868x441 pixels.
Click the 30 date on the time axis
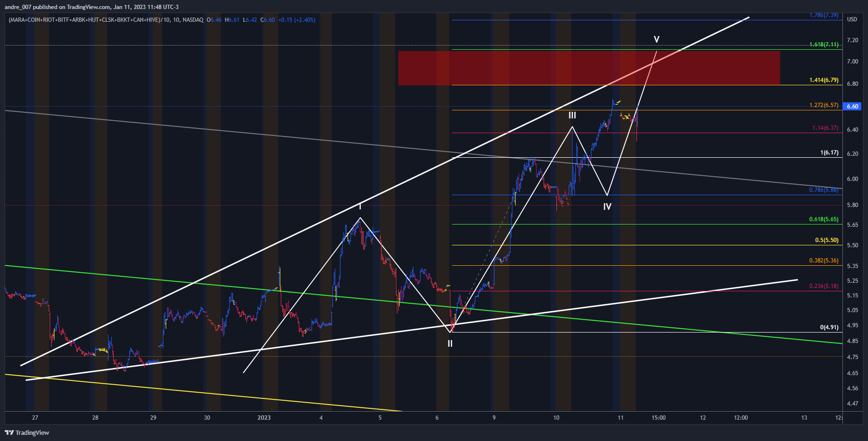pos(207,418)
